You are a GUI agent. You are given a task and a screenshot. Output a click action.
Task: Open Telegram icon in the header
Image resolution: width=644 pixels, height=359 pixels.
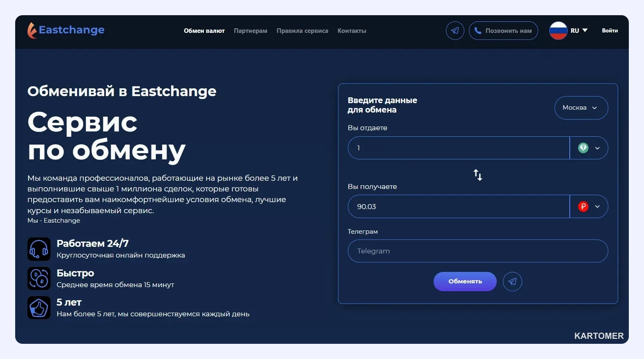pos(455,30)
